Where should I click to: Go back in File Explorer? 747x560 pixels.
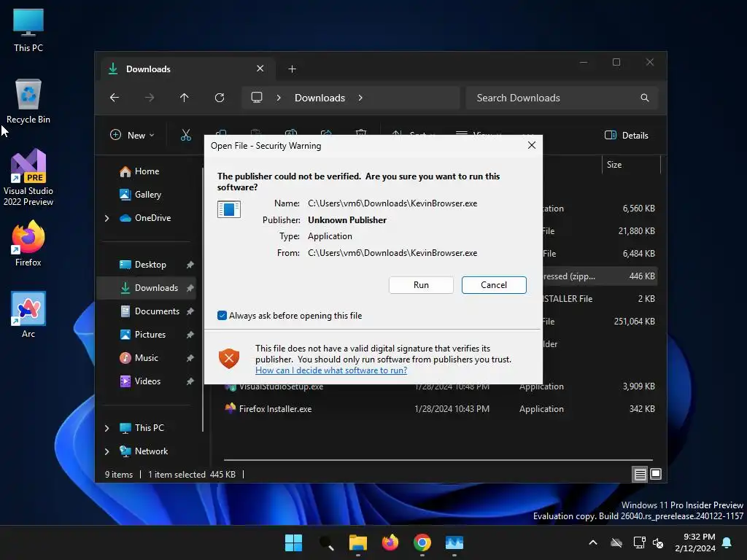[115, 98]
